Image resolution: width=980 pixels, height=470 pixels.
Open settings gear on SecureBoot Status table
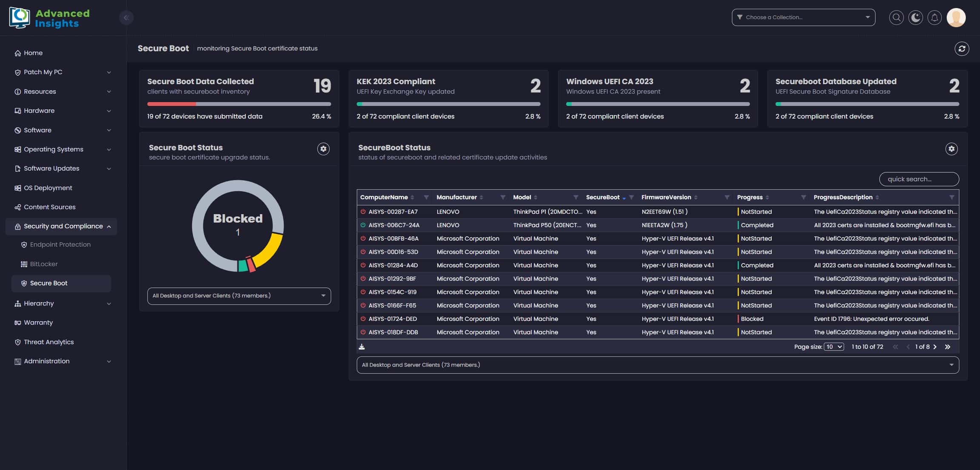951,149
